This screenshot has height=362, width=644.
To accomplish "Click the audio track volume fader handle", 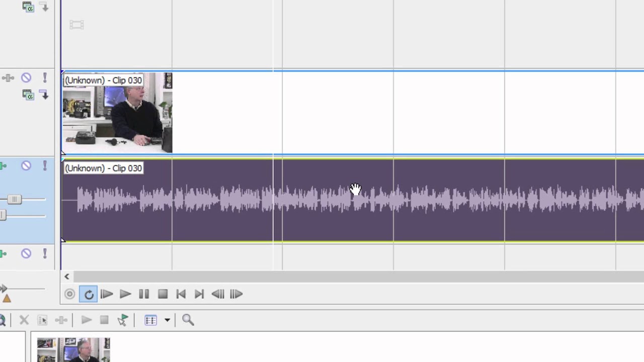I will pyautogui.click(x=15, y=200).
